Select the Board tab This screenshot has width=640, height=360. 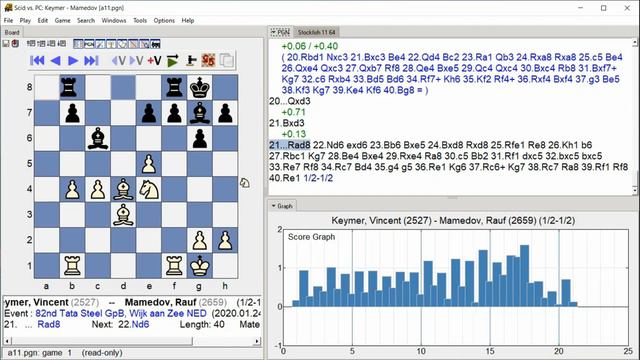click(12, 32)
